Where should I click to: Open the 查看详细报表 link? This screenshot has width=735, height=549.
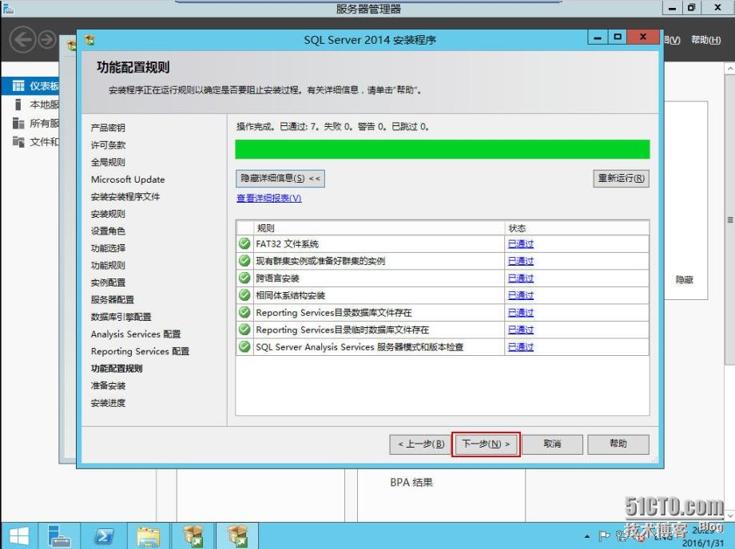pos(269,198)
